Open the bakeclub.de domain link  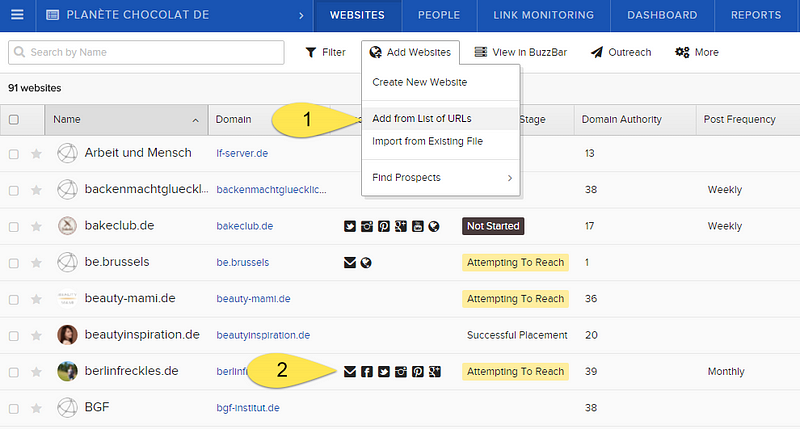pos(244,226)
